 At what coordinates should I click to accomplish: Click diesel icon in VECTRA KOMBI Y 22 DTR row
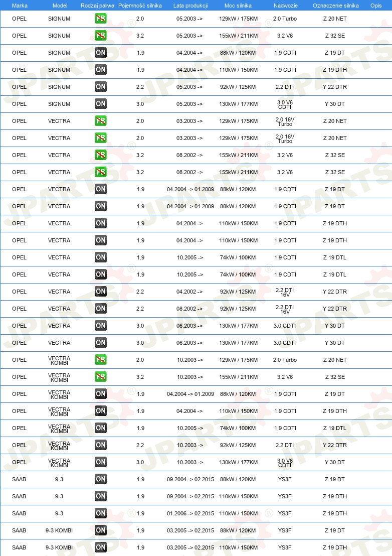(101, 445)
